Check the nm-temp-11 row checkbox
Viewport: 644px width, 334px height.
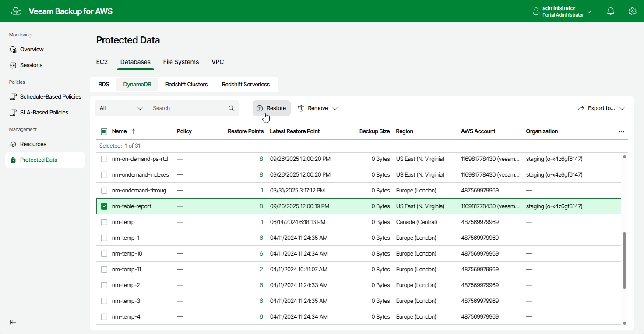point(104,270)
